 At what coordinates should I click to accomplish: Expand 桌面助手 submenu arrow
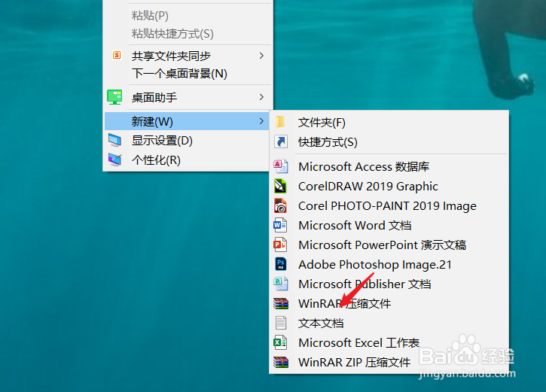261,97
